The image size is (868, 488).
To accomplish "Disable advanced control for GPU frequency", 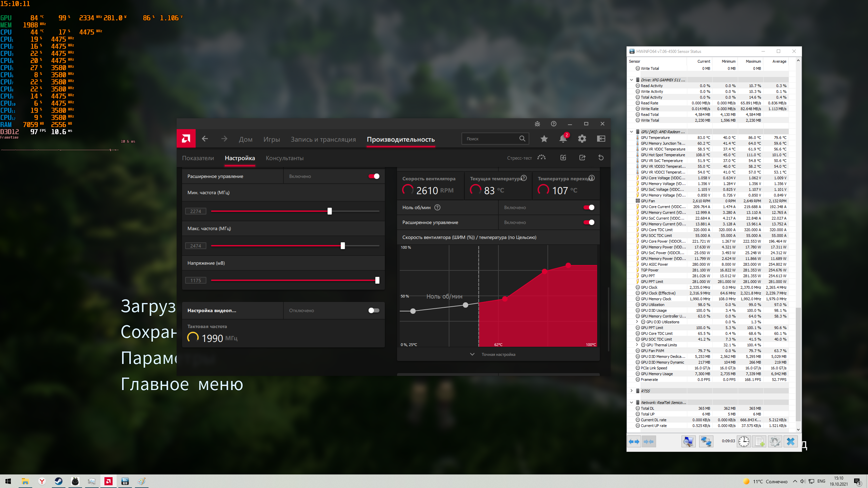I will tap(374, 176).
